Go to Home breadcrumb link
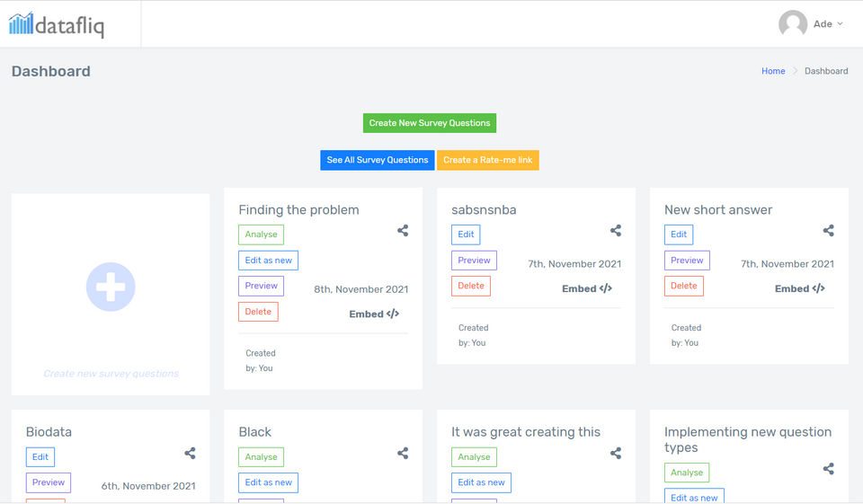 click(x=773, y=71)
